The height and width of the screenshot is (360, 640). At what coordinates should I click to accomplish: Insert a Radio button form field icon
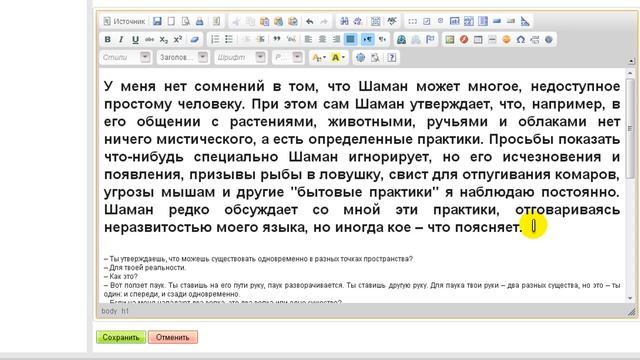[x=440, y=21]
